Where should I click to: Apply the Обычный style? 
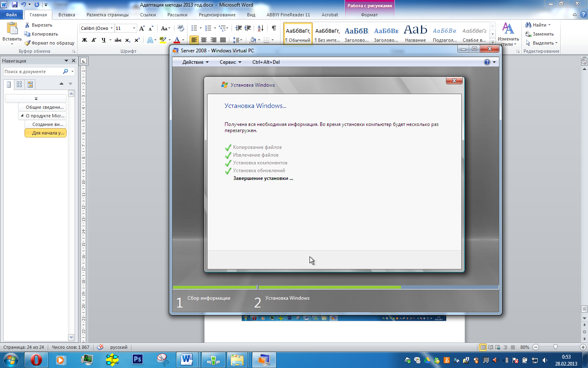point(298,33)
